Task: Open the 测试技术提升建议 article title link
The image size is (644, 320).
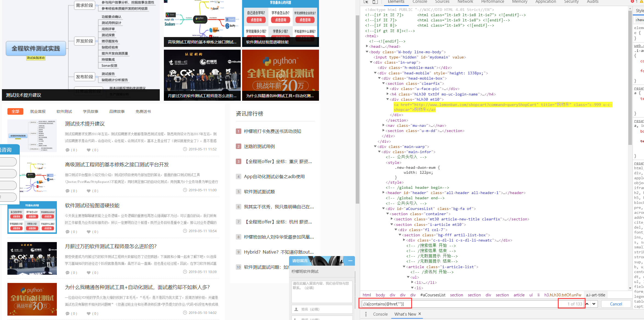Action: tap(85, 124)
